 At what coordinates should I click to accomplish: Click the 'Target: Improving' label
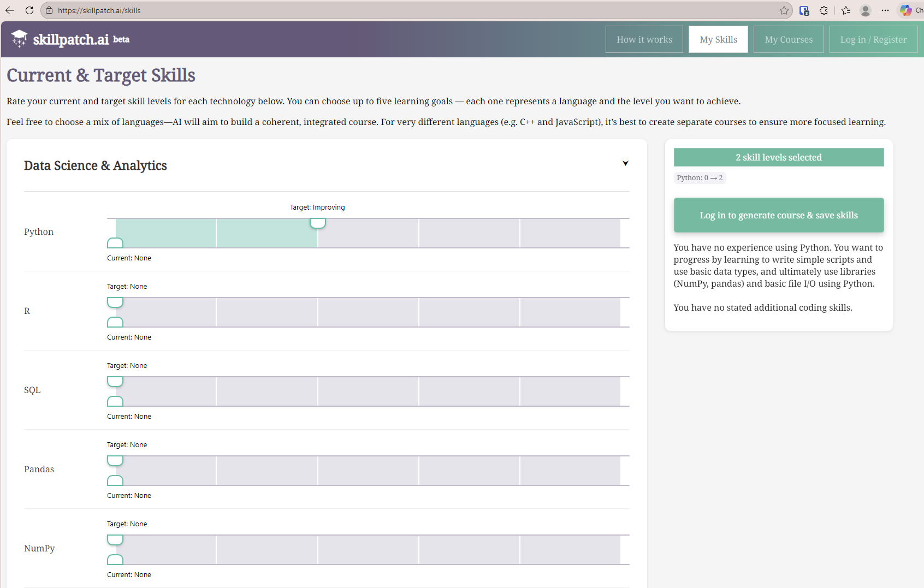pos(317,207)
